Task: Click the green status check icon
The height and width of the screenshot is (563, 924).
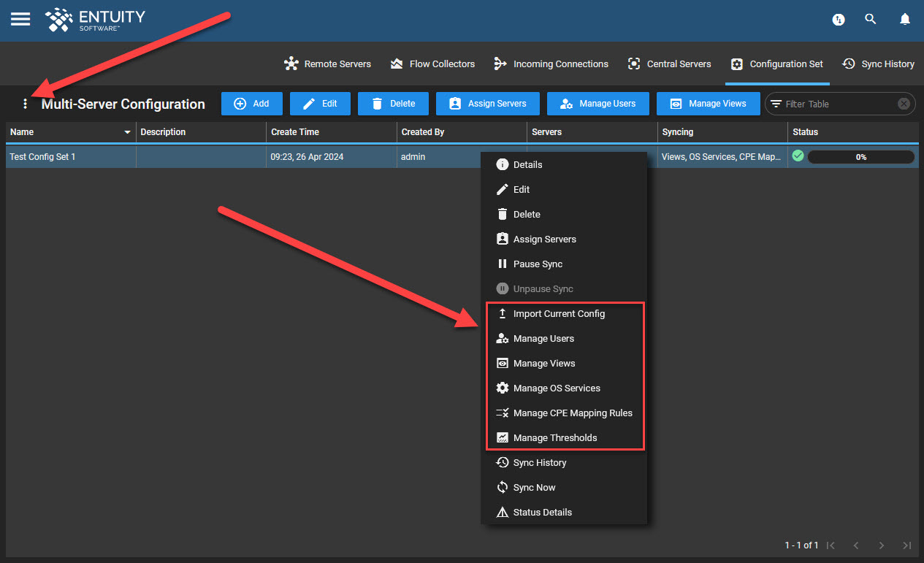Action: (x=798, y=156)
